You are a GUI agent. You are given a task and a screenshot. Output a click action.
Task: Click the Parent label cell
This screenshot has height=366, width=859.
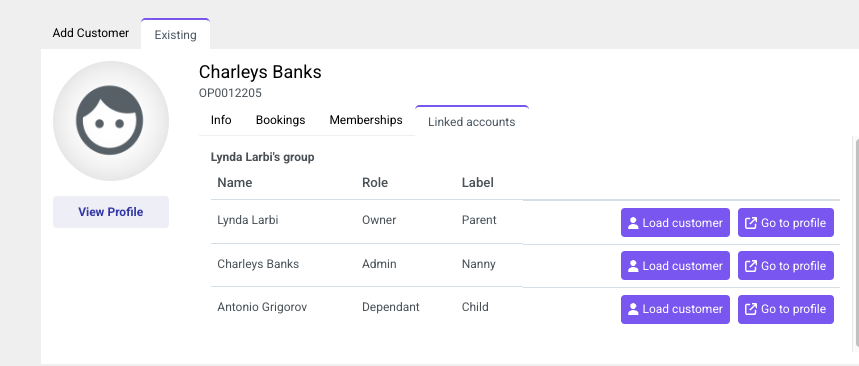point(479,220)
